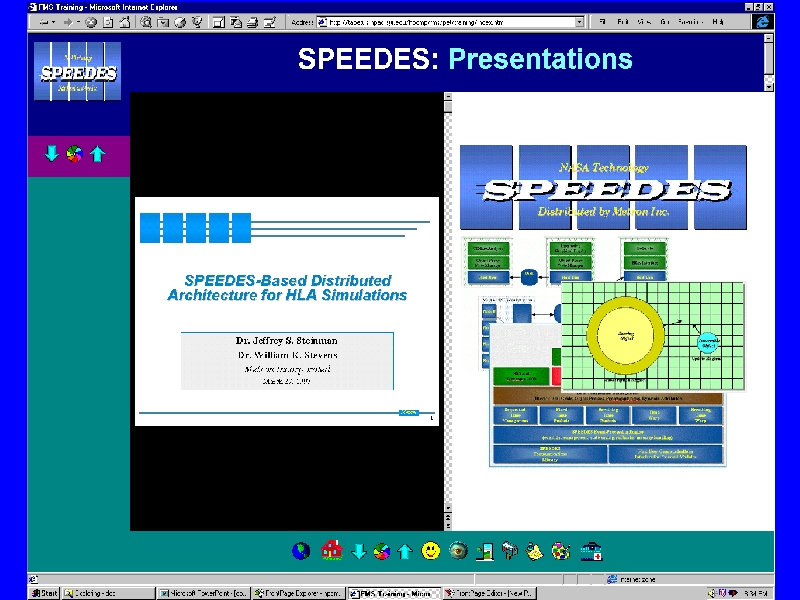This screenshot has width=800, height=600.
Task: Click the yellow notepad icon
Action: [535, 552]
